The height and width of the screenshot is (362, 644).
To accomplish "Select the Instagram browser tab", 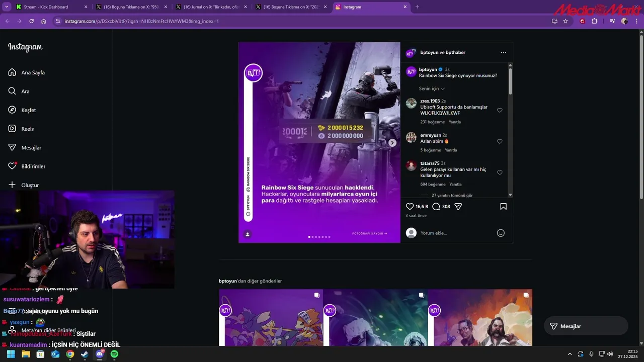I will click(x=370, y=7).
